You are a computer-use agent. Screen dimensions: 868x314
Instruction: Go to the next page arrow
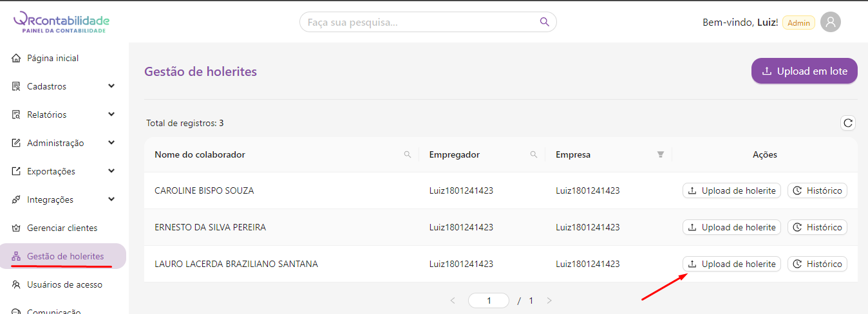[549, 300]
